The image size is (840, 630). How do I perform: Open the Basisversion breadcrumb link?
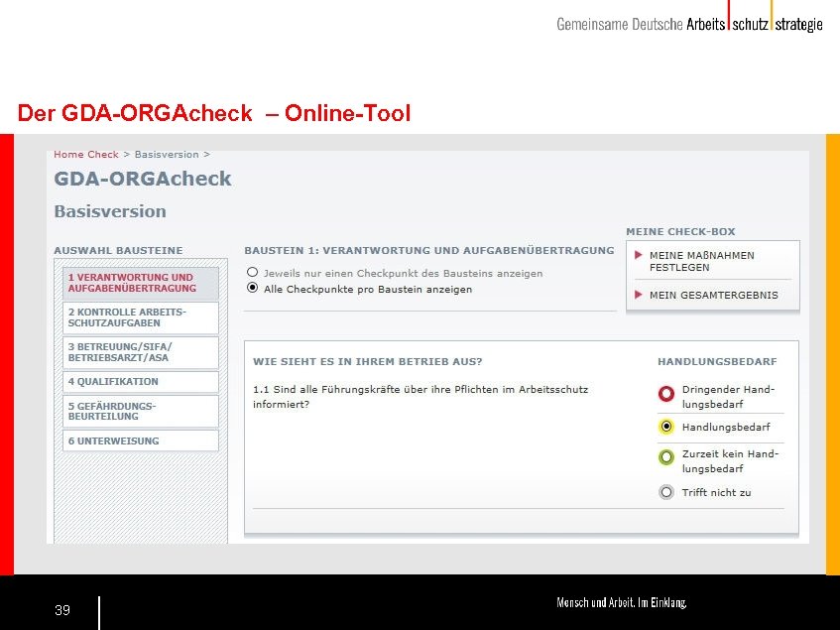point(167,155)
